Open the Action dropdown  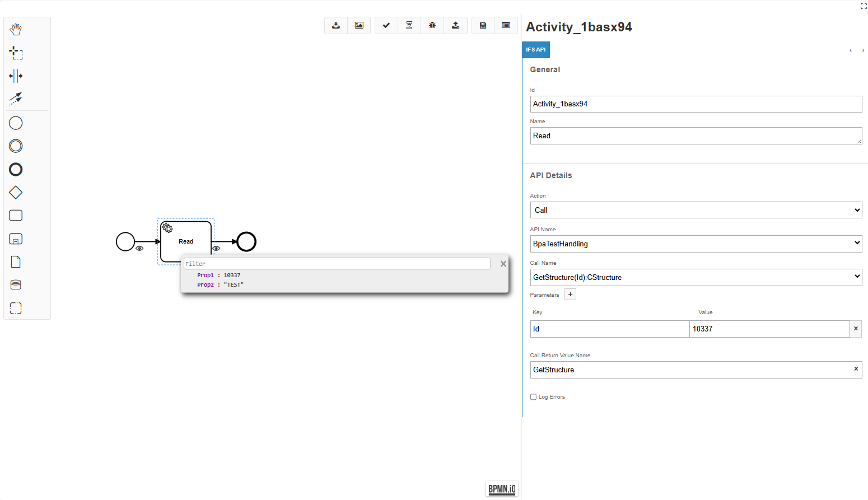point(696,210)
